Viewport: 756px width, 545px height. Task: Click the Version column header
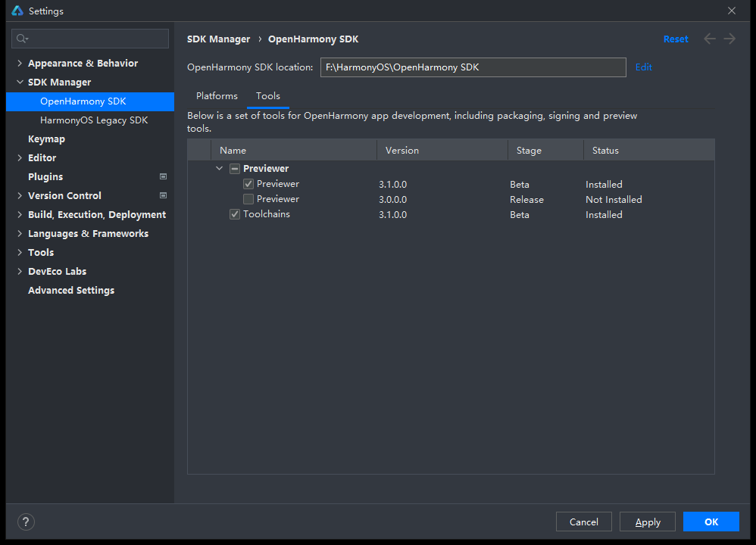coord(442,150)
